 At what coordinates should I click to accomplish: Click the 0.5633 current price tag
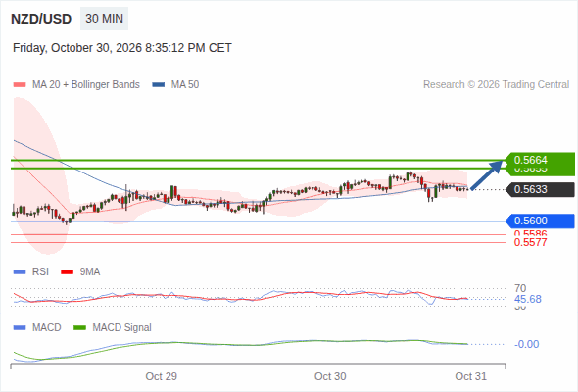pyautogui.click(x=540, y=189)
